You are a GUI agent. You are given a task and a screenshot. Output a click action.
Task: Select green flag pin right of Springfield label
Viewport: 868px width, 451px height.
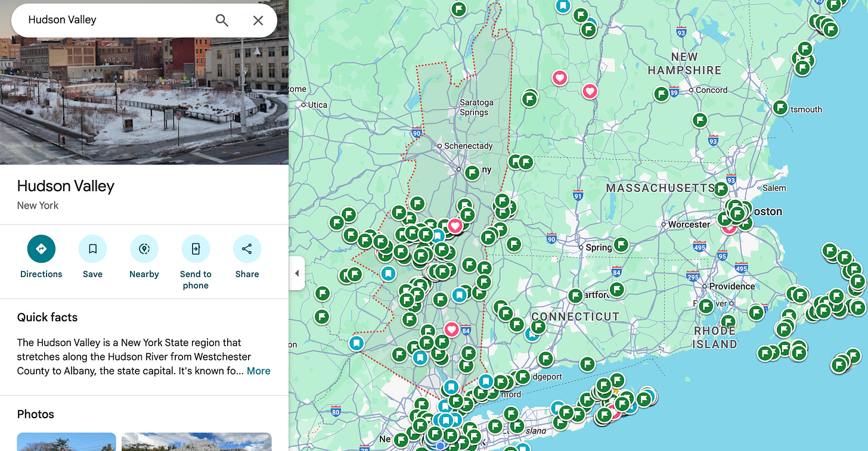coord(621,244)
